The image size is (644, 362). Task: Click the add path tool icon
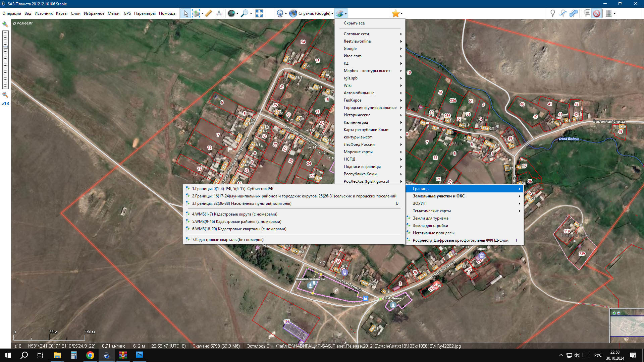pos(563,13)
